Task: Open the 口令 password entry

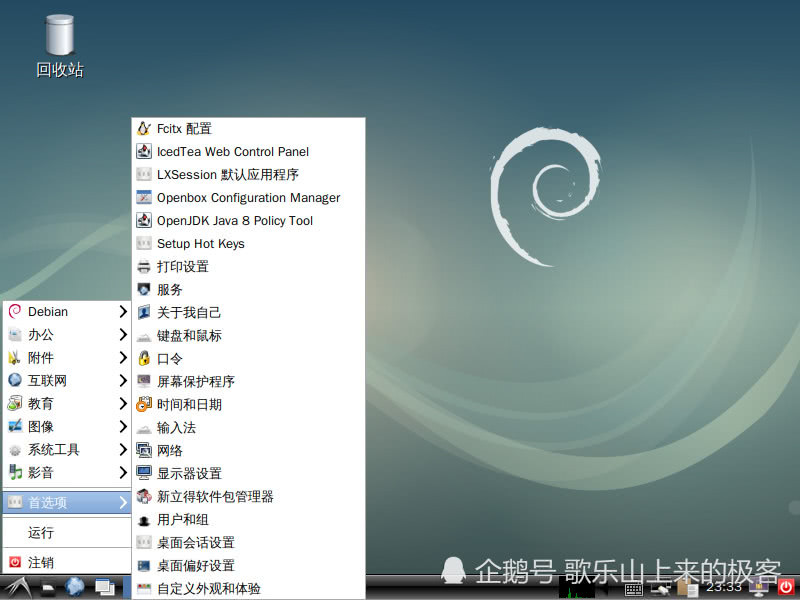Action: click(248, 358)
